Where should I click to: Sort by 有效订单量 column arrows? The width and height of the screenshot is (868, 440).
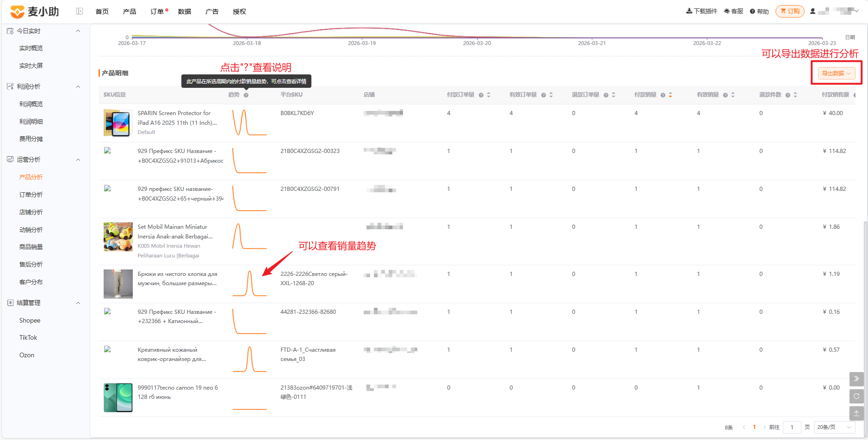pyautogui.click(x=551, y=95)
